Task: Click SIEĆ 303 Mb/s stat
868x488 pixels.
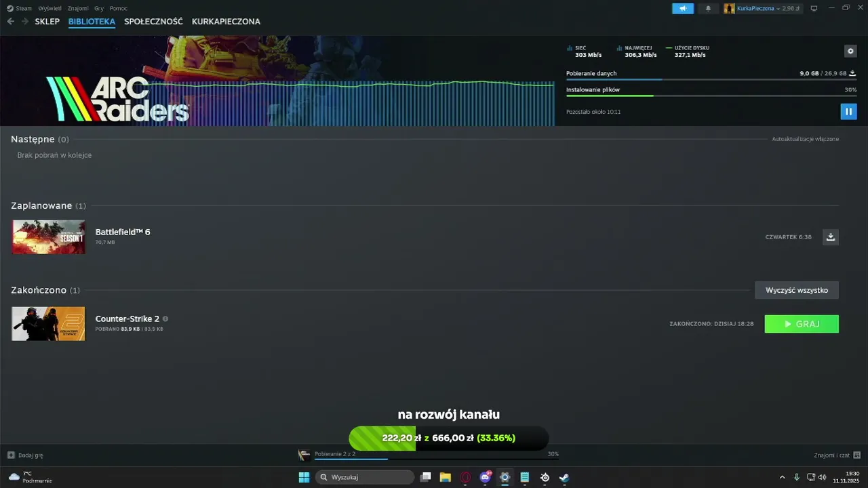Action: click(584, 52)
